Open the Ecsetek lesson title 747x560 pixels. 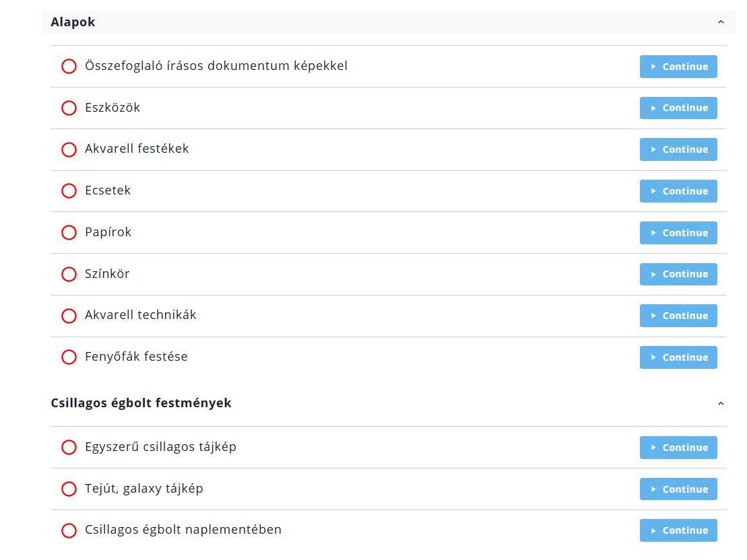coord(108,190)
